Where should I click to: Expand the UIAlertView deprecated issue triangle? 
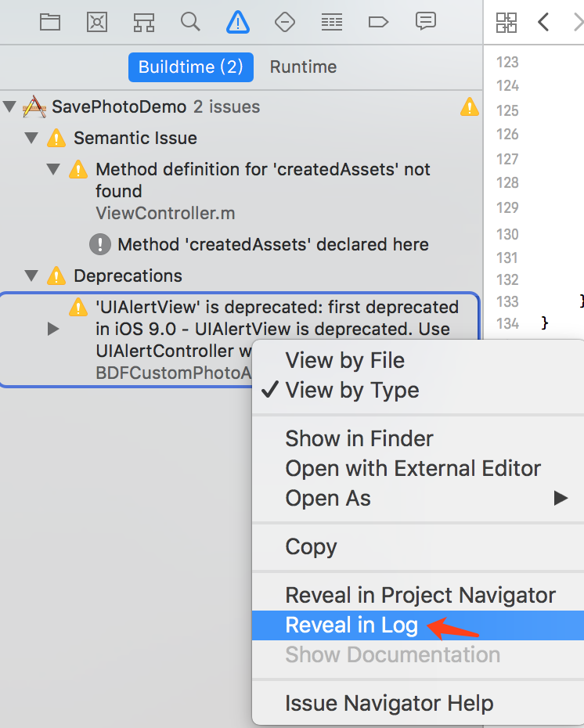click(x=53, y=329)
